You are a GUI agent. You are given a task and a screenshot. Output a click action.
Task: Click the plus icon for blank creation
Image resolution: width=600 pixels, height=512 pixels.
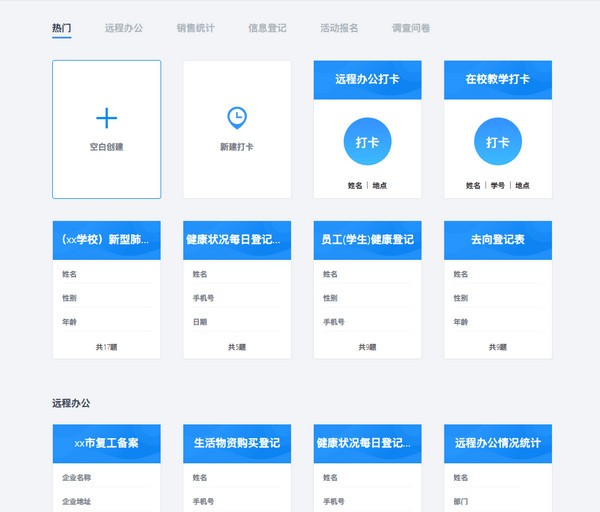pyautogui.click(x=106, y=118)
